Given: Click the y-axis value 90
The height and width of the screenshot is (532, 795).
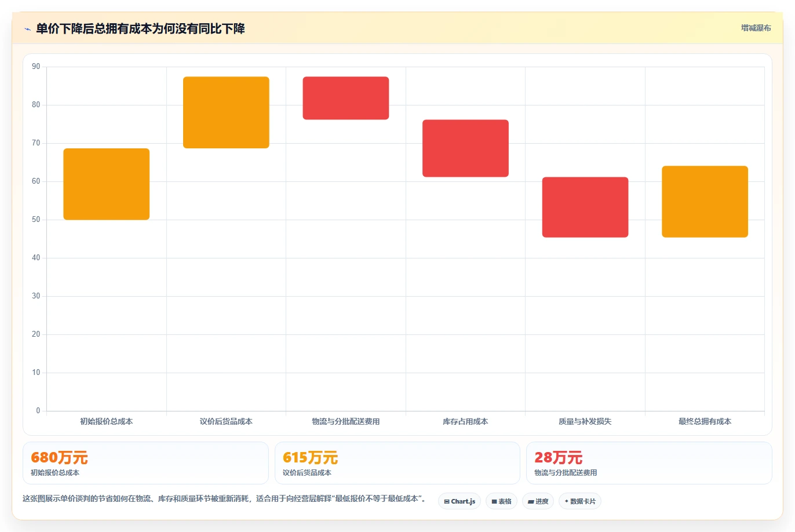Looking at the screenshot, I should point(36,67).
